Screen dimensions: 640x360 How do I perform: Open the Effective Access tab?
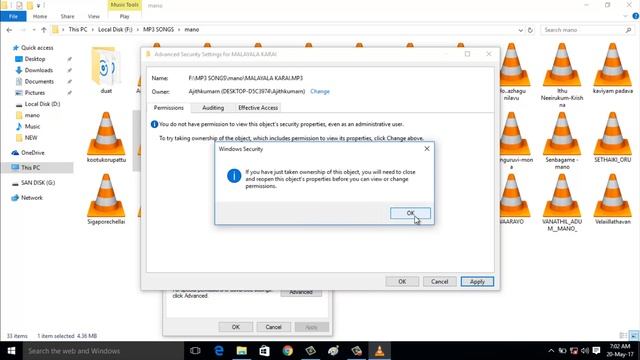258,108
